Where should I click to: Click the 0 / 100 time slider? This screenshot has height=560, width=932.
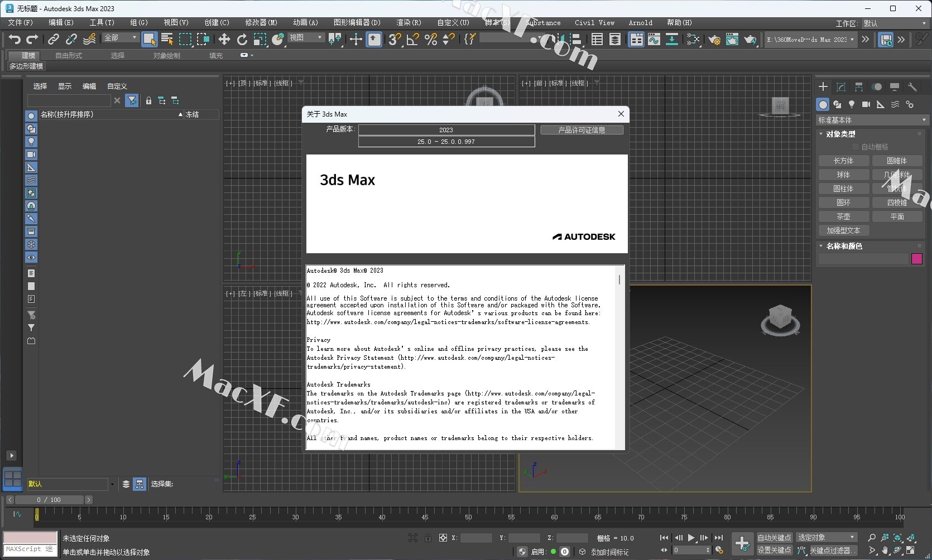point(49,500)
